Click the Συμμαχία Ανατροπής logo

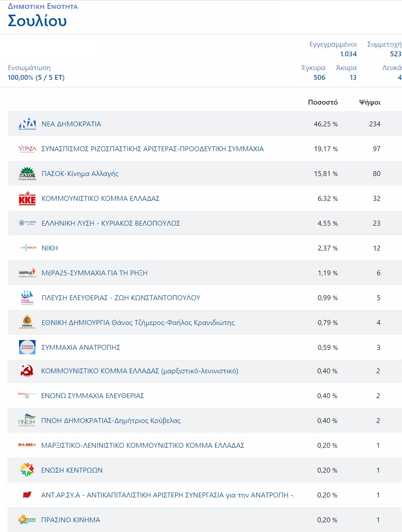pos(27,348)
